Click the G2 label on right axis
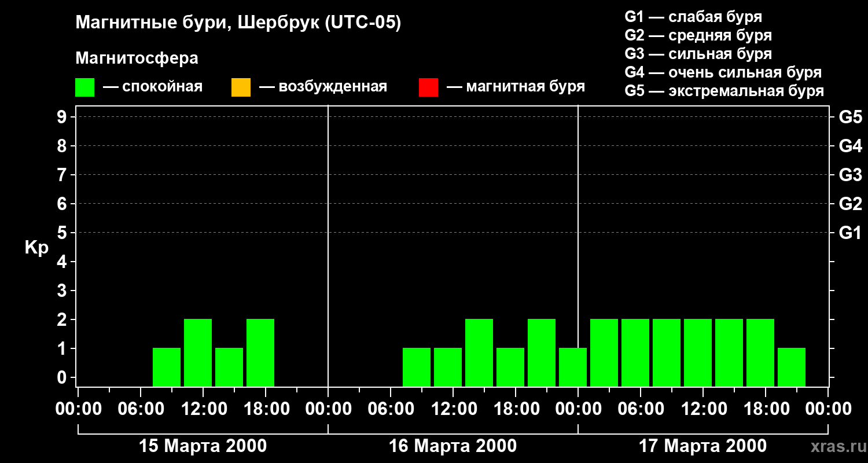Screen dimensions: 868x463 (x=850, y=204)
